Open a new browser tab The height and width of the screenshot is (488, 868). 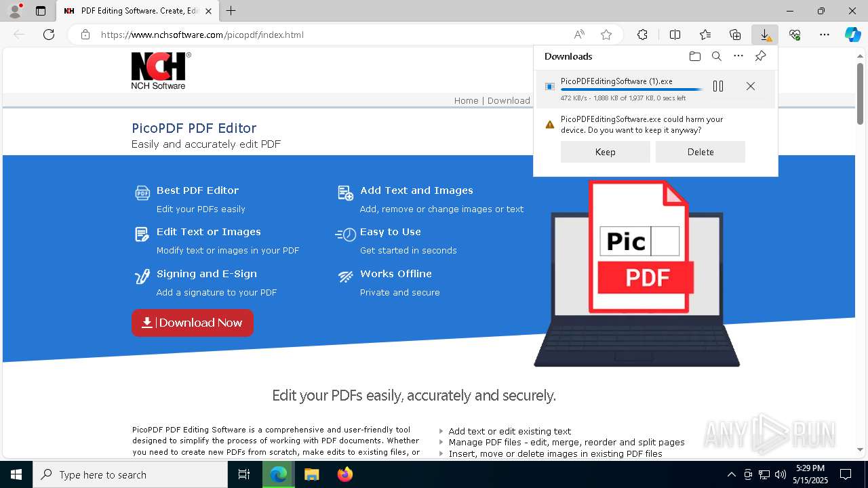[x=231, y=11]
